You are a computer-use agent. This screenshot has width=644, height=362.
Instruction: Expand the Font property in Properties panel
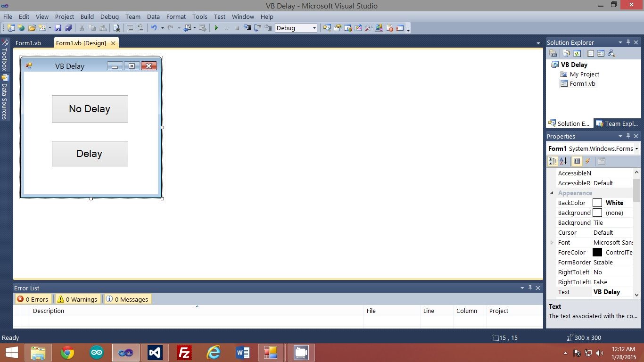(x=552, y=242)
